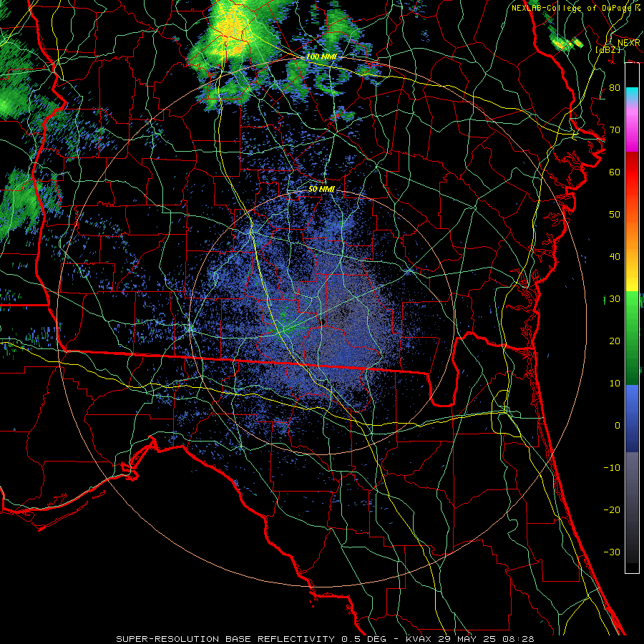This screenshot has width=644, height=644.
Task: Click the KVAX radar site center marker
Action: pyautogui.click(x=323, y=323)
